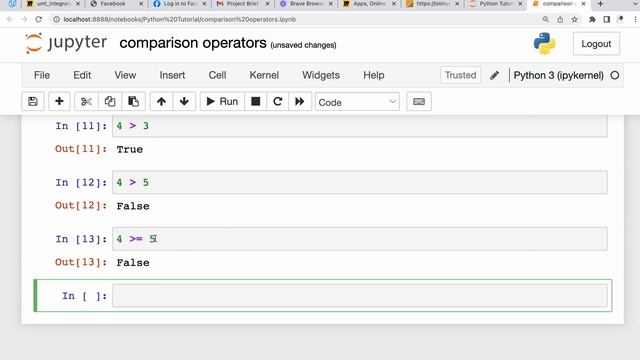Switch to the Python Tutorial tab
The width and height of the screenshot is (640, 360).
pos(495,4)
